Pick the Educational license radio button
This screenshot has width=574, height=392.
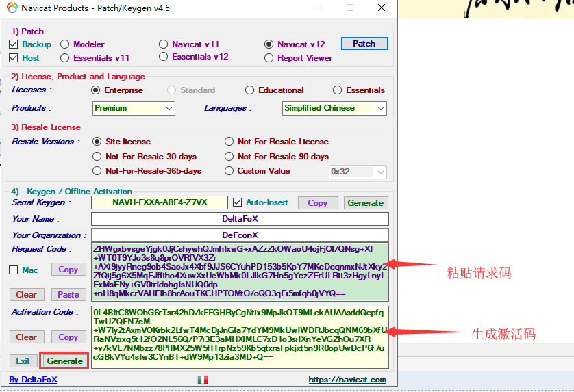tap(249, 90)
